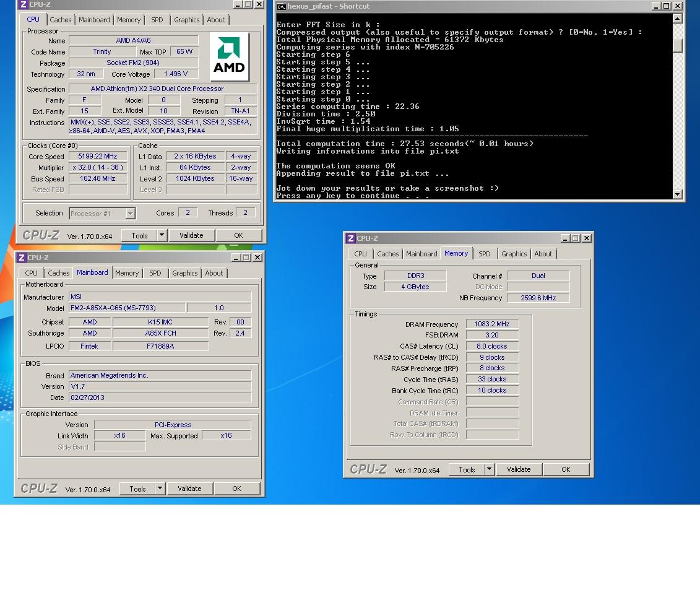
Task: Click Channel # value Dual
Action: pos(538,276)
